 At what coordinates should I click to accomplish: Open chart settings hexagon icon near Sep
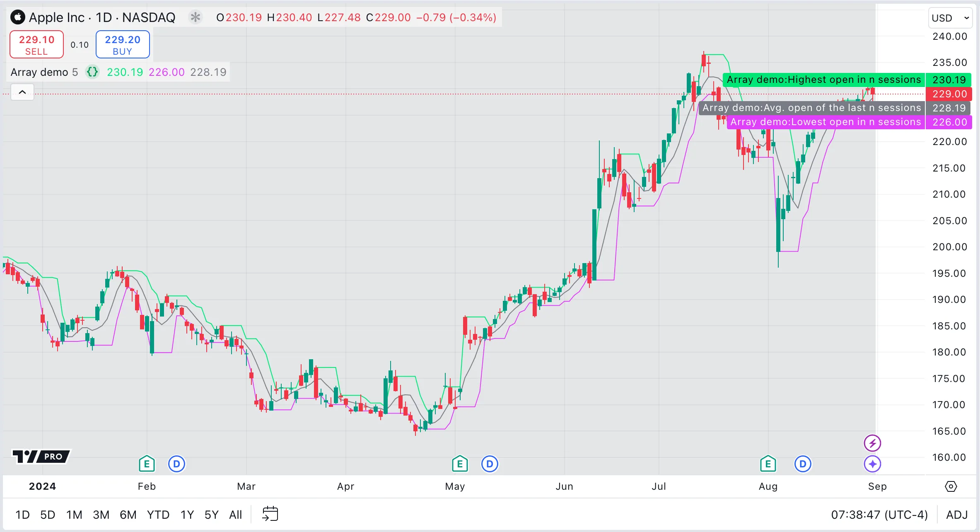[x=951, y=486]
